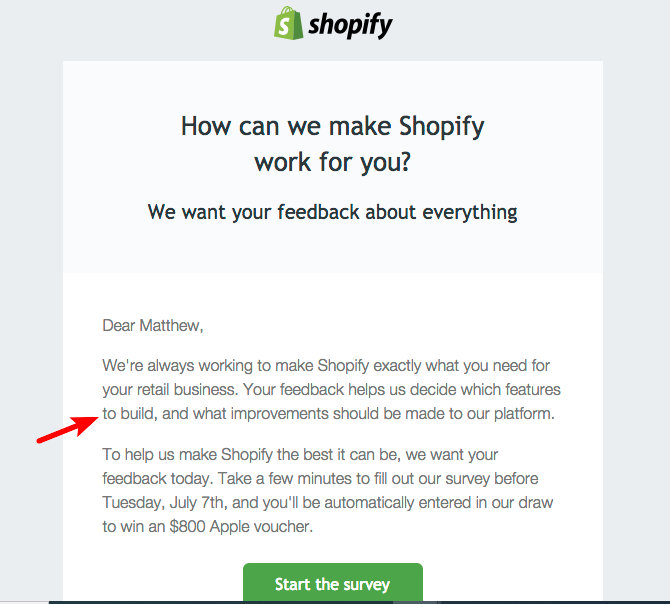Click the word 'survey' in the second paragraph

[x=467, y=479]
